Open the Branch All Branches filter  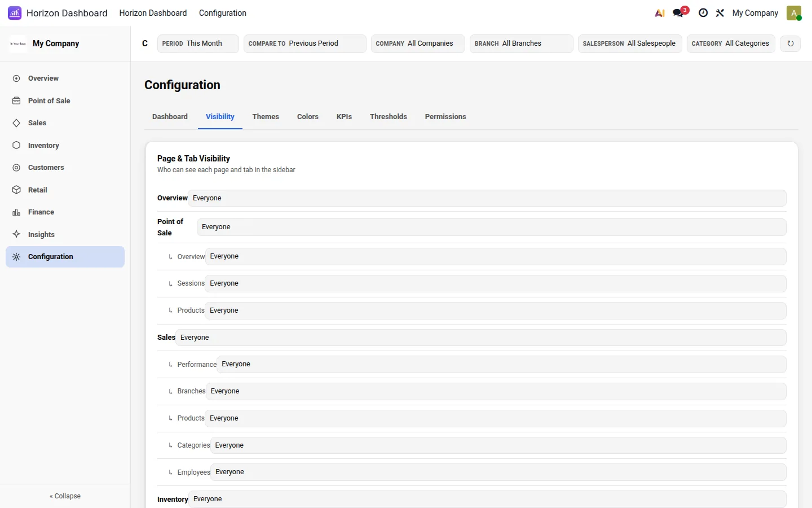click(x=522, y=43)
